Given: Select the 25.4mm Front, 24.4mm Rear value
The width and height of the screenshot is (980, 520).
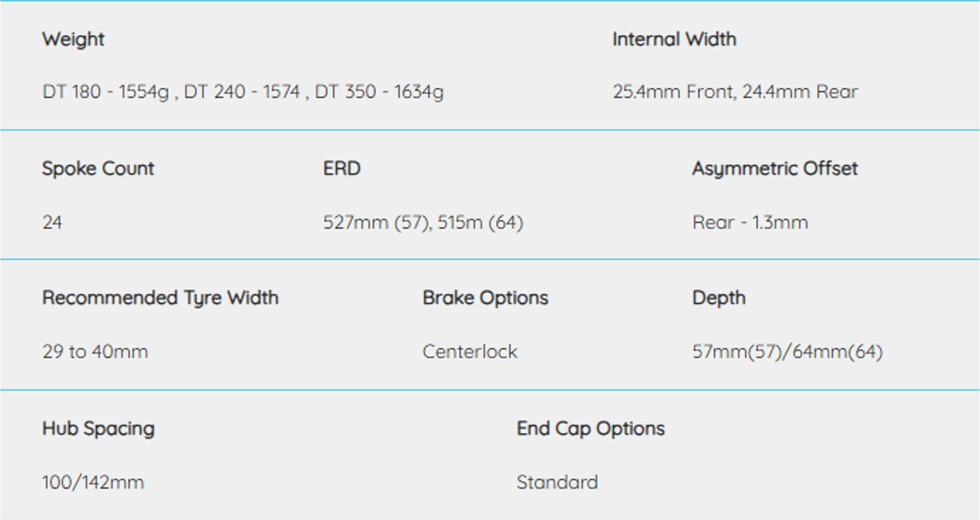Looking at the screenshot, I should 735,92.
